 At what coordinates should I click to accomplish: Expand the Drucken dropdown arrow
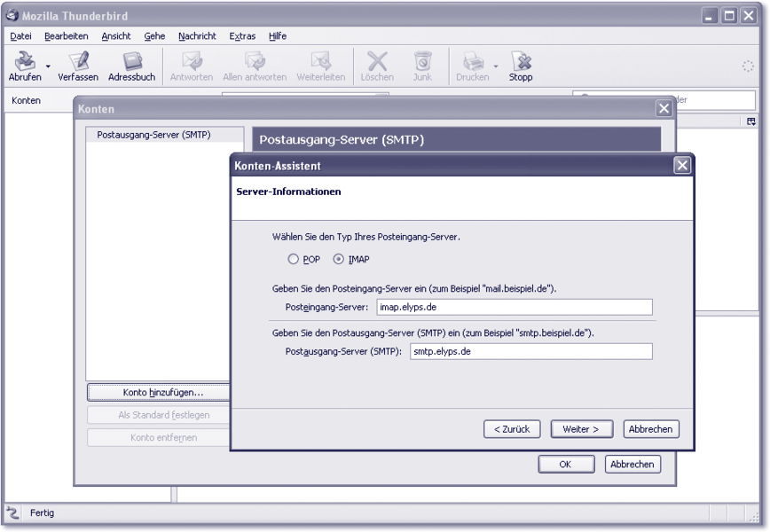coord(496,66)
